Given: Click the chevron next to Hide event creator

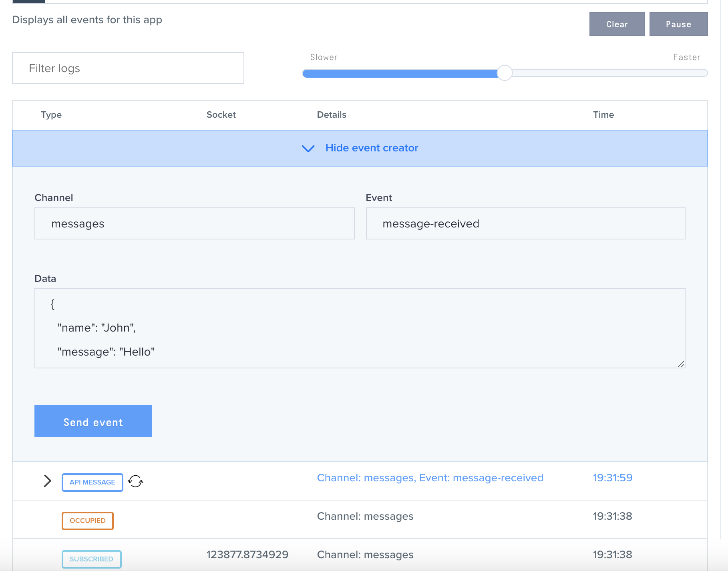Looking at the screenshot, I should point(308,149).
